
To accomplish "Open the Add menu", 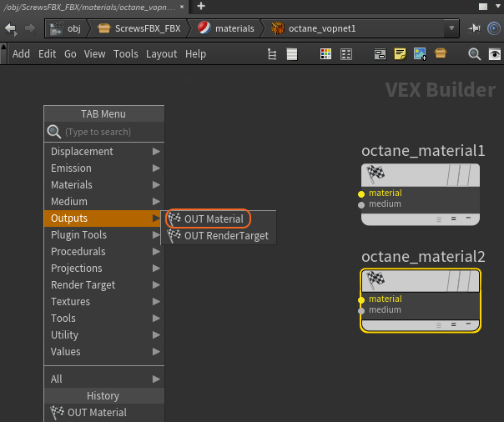I will (x=21, y=54).
